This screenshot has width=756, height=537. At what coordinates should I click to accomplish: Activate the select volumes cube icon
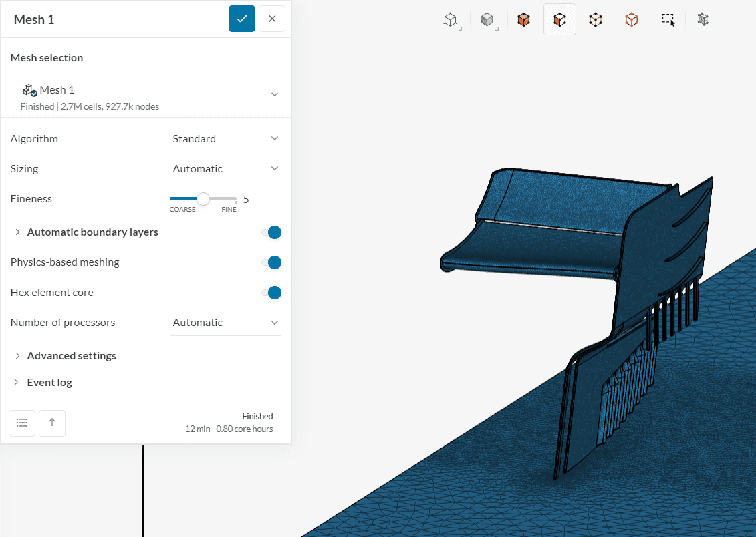click(x=524, y=20)
